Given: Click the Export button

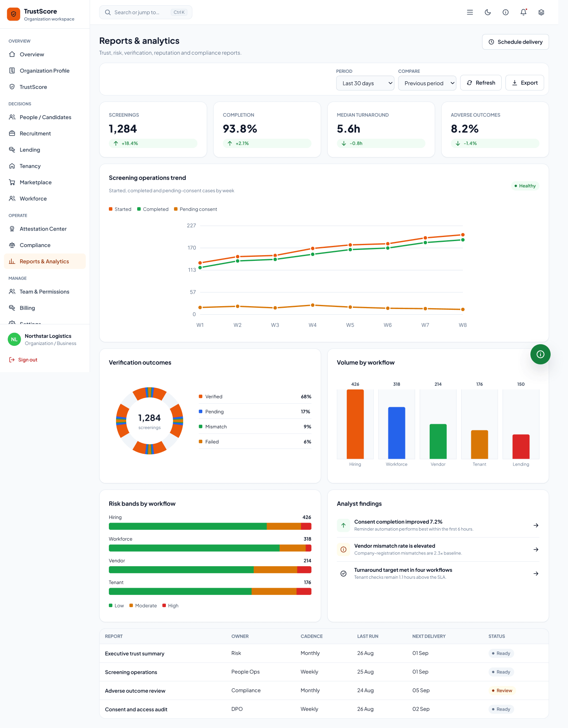Looking at the screenshot, I should (525, 83).
